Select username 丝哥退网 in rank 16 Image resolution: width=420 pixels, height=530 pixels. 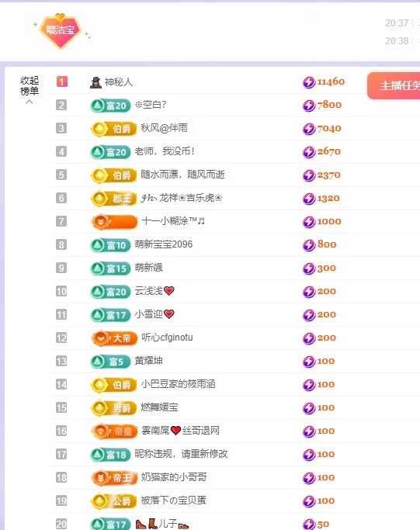(201, 431)
